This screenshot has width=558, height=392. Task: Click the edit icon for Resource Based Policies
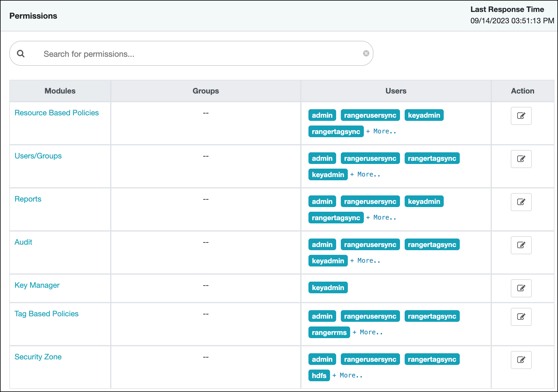coord(521,116)
